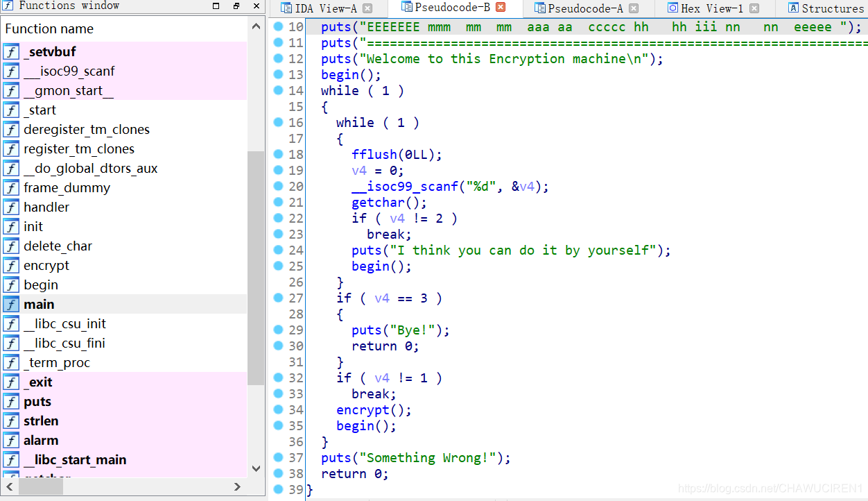This screenshot has width=868, height=501.
Task: Close the IDA View-A tab
Action: coord(367,8)
